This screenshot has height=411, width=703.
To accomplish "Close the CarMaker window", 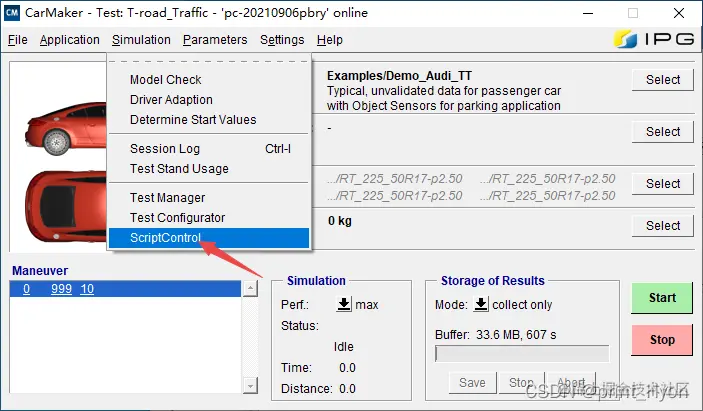I will (x=679, y=13).
